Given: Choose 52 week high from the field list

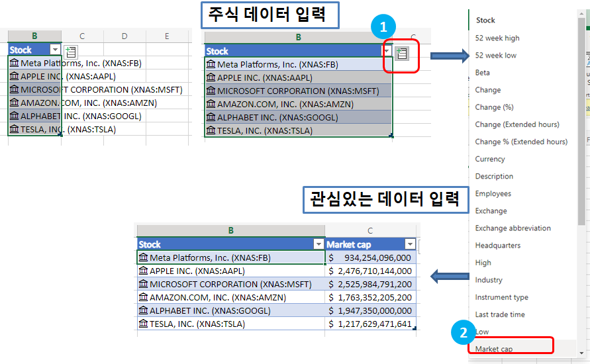Looking at the screenshot, I should 497,38.
